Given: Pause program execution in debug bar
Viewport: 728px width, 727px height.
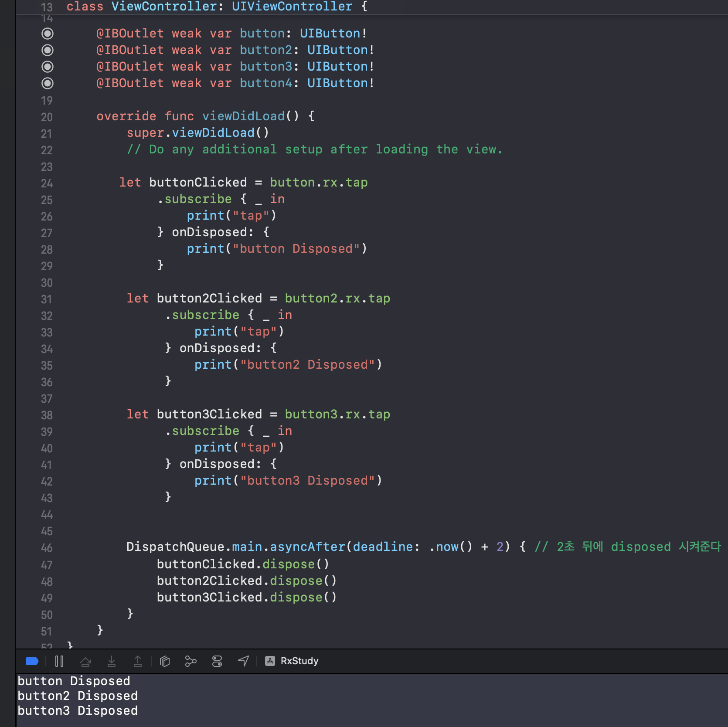Looking at the screenshot, I should 59,661.
